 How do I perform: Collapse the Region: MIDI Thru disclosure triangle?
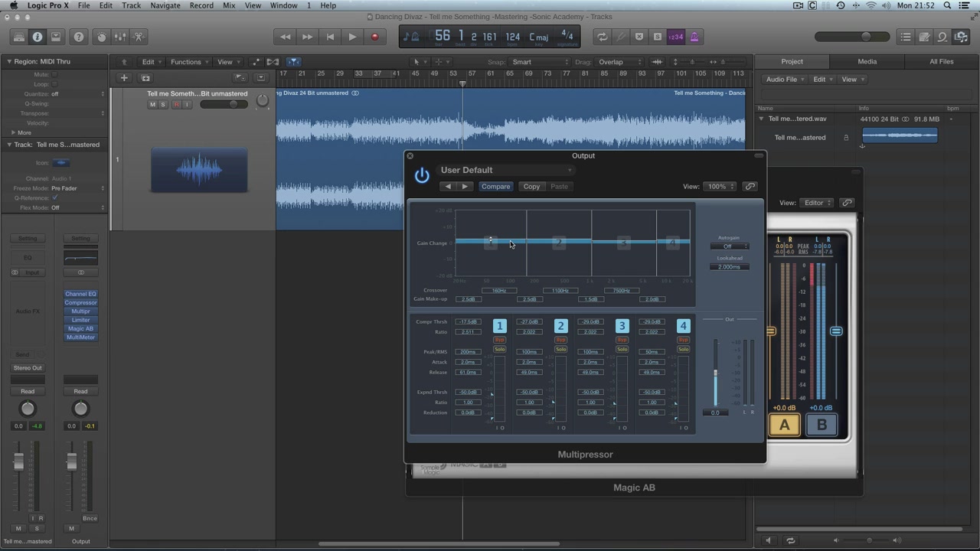[9, 61]
